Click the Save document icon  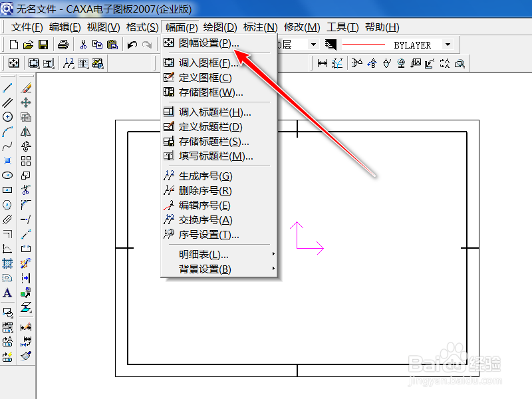click(x=43, y=44)
